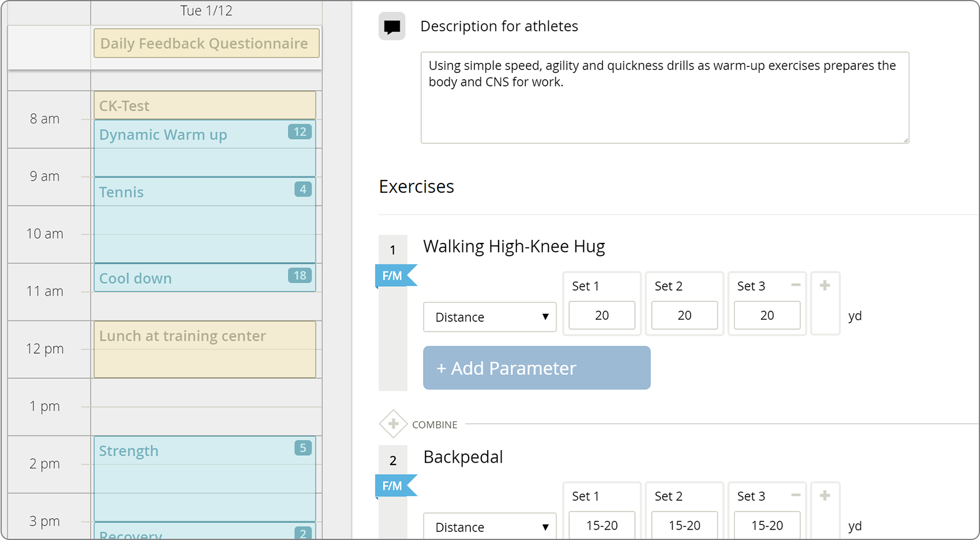980x540 pixels.
Task: Click the description speech bubble icon
Action: [392, 27]
